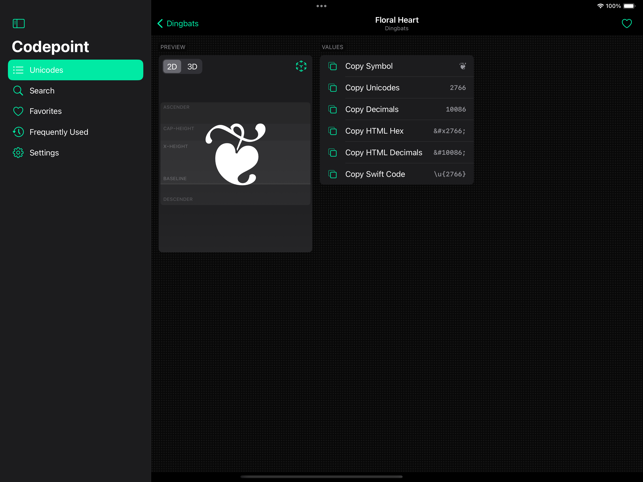The height and width of the screenshot is (482, 643).
Task: Collapse the sidebar with the sidebar toggle icon
Action: pos(18,23)
